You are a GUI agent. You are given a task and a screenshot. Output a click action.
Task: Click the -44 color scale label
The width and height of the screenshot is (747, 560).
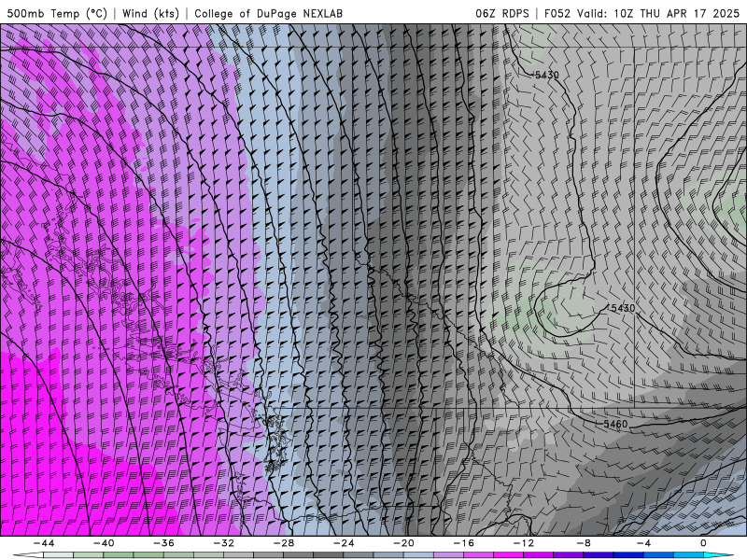tap(44, 543)
